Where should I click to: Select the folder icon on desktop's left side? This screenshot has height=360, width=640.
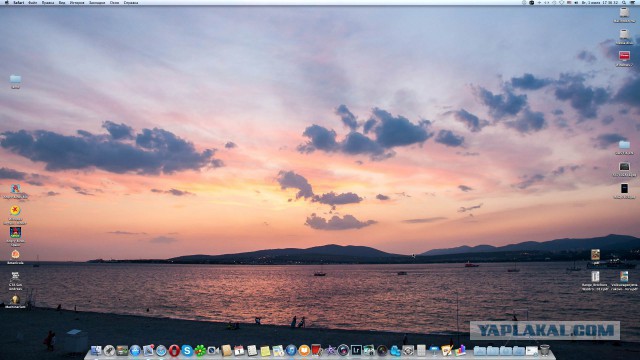click(x=16, y=79)
